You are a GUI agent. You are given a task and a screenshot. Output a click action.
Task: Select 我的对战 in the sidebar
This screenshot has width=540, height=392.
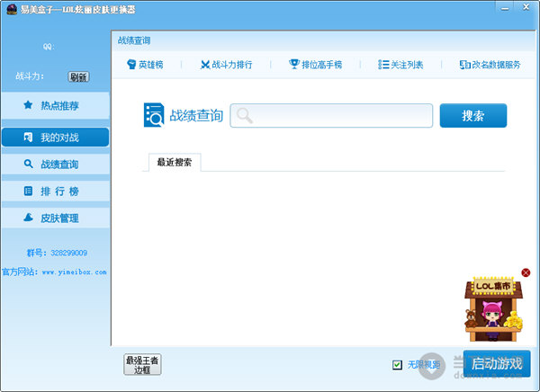[56, 137]
